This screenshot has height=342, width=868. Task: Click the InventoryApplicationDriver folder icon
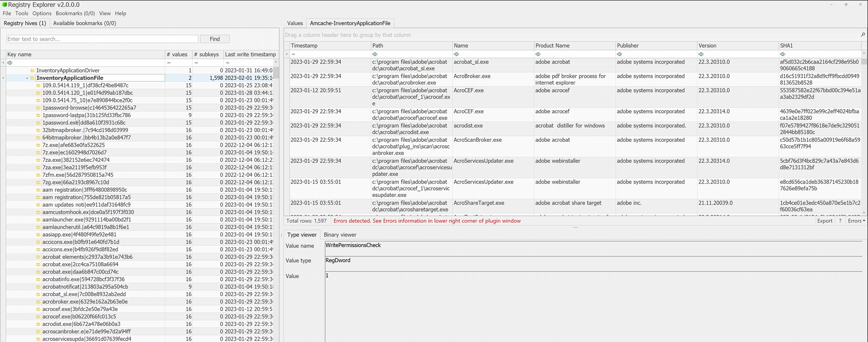pos(32,71)
